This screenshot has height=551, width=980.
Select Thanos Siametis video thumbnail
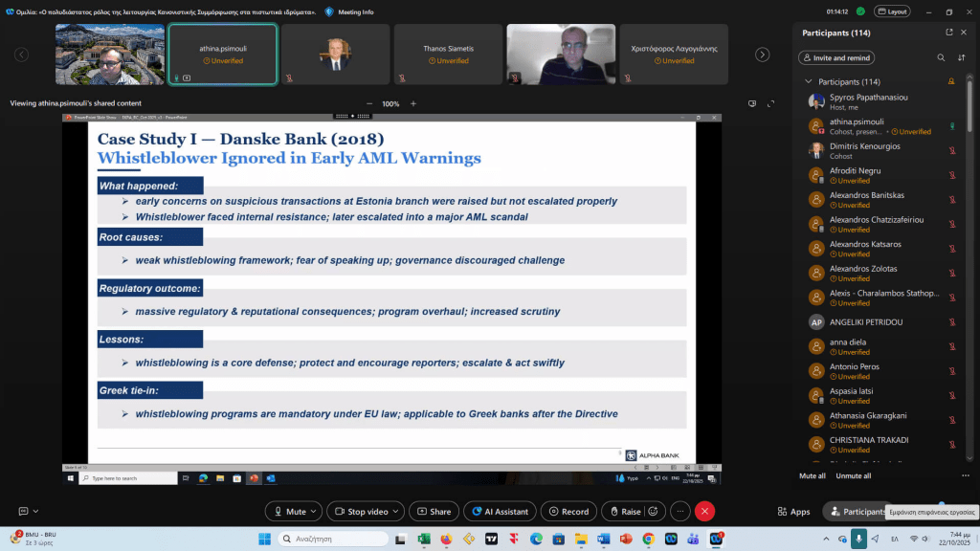point(448,54)
